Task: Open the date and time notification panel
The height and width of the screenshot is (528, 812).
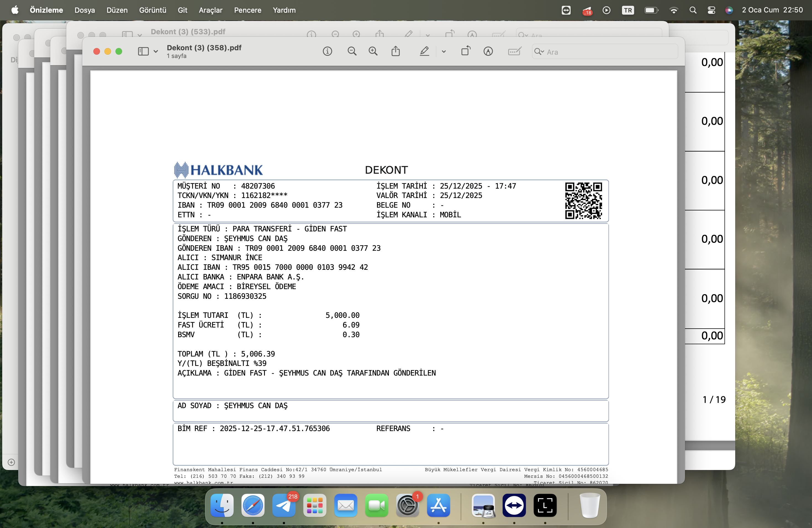Action: (x=773, y=10)
